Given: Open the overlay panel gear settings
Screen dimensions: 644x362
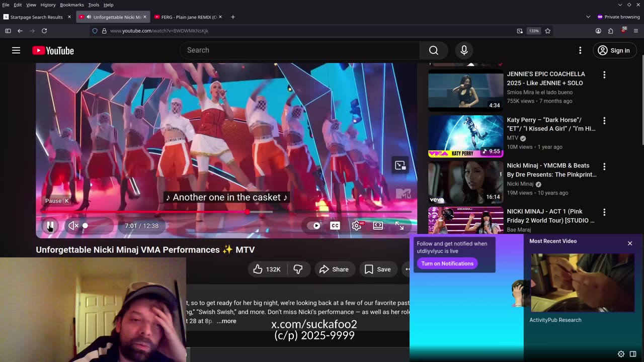Looking at the screenshot, I should pos(621,354).
